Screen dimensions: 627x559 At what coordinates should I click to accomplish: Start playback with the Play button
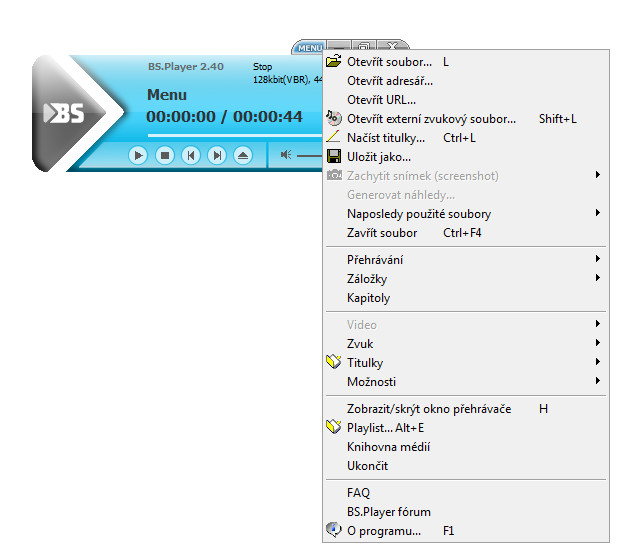pos(138,155)
